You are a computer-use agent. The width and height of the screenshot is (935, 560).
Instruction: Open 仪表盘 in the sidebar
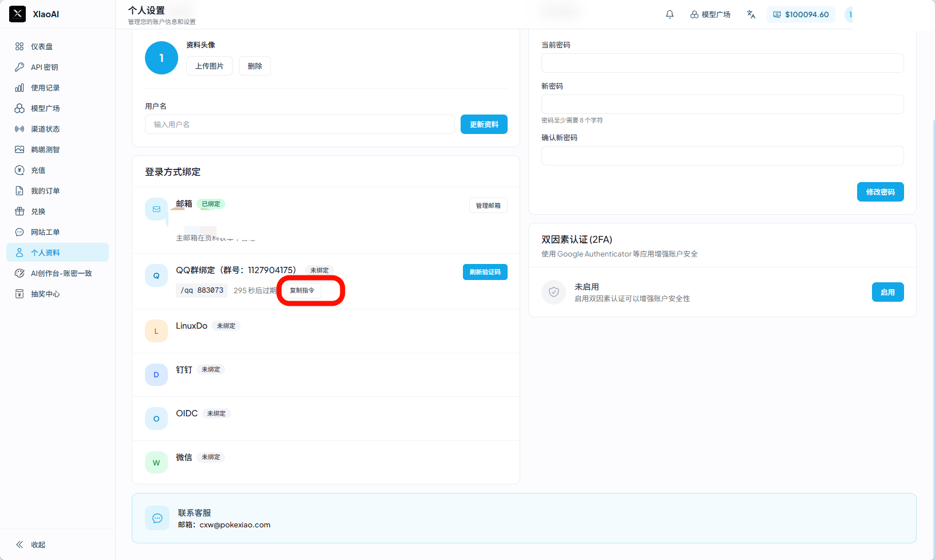click(57, 46)
